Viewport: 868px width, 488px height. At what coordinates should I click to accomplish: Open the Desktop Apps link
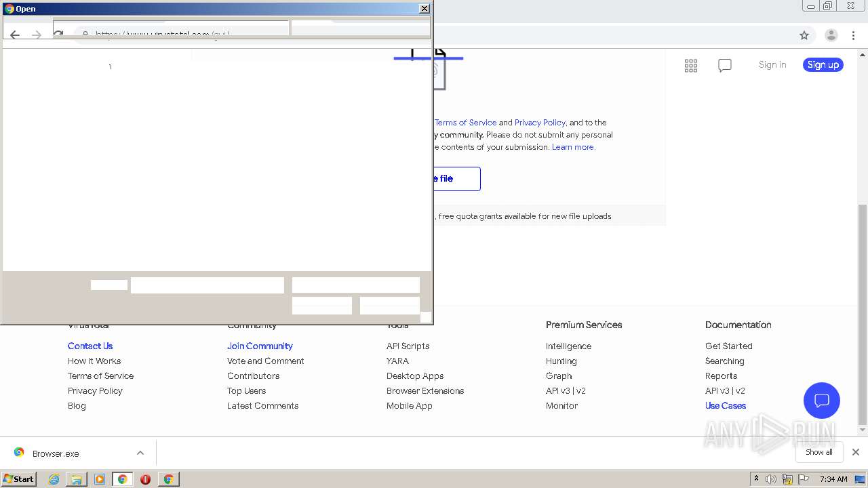click(415, 376)
